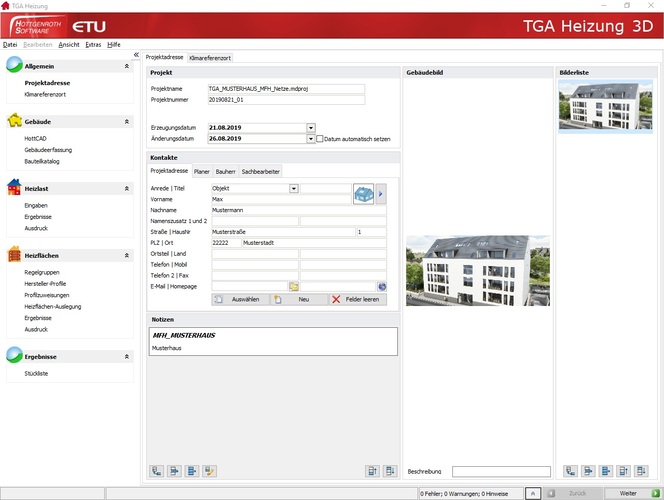Click the yellow house Gebäude icon
The height and width of the screenshot is (500, 664).
tap(14, 121)
